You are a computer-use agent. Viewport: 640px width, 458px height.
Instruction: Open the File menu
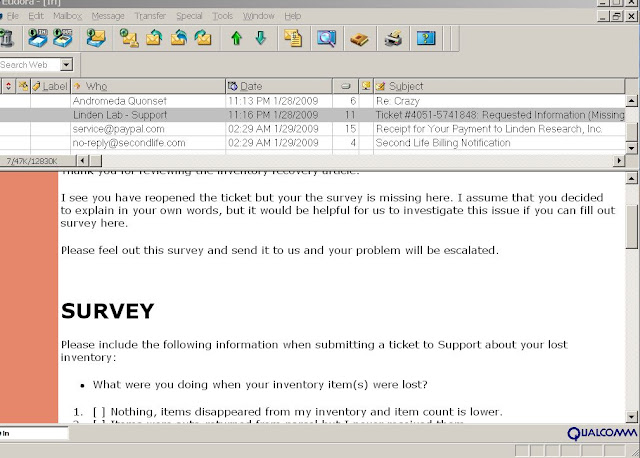[13, 16]
